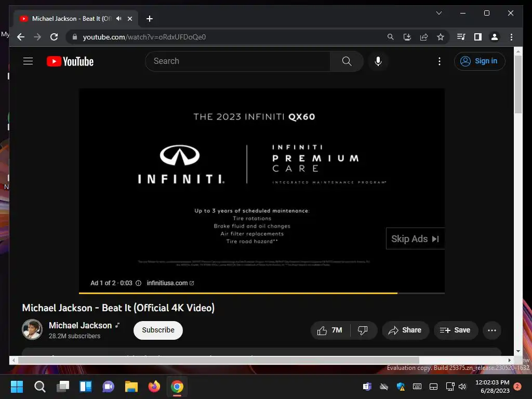Click the search magnifier button on YouTube

point(347,61)
